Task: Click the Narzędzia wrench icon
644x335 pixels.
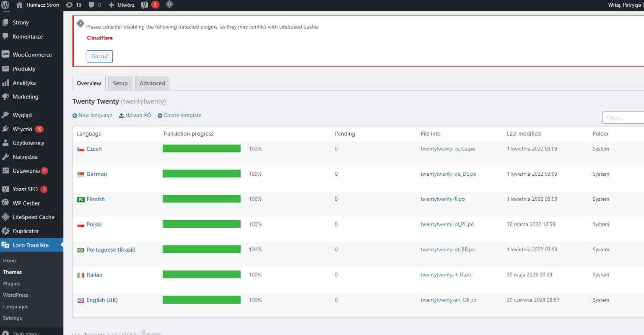Action: 5,157
